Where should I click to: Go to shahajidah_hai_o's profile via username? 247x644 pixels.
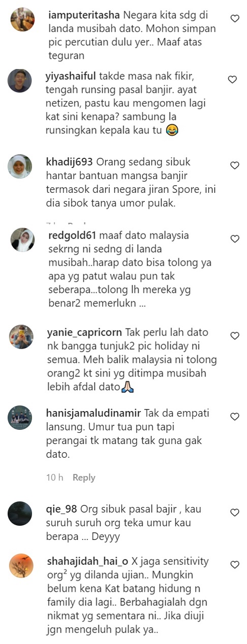pyautogui.click(x=87, y=561)
